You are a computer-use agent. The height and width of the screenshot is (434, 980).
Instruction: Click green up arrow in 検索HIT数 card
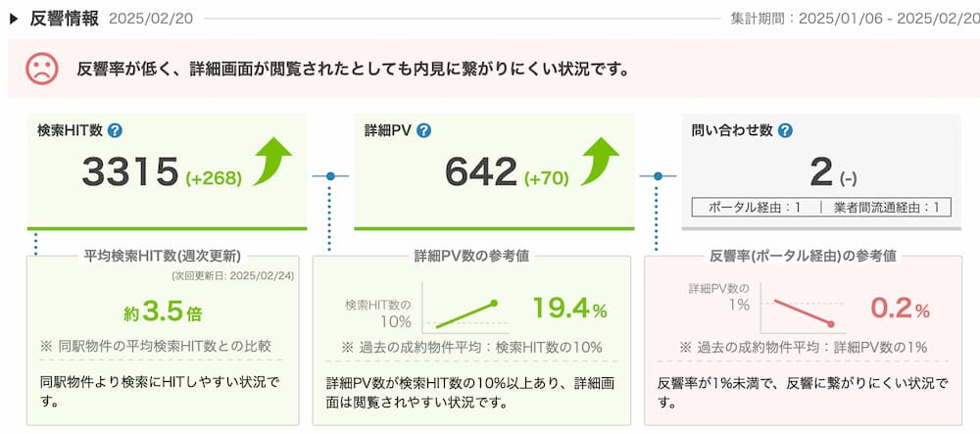pyautogui.click(x=271, y=162)
